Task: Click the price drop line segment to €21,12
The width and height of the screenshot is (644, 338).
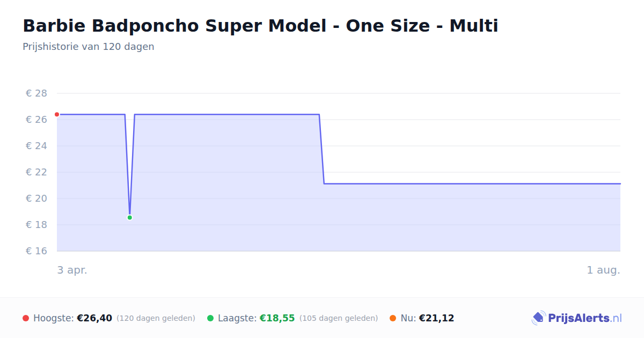Action: (321, 149)
